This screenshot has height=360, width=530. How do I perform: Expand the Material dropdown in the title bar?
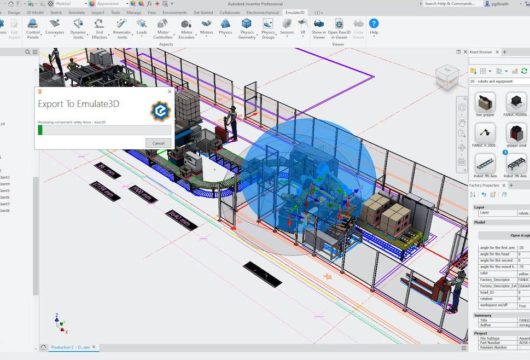[x=70, y=4]
